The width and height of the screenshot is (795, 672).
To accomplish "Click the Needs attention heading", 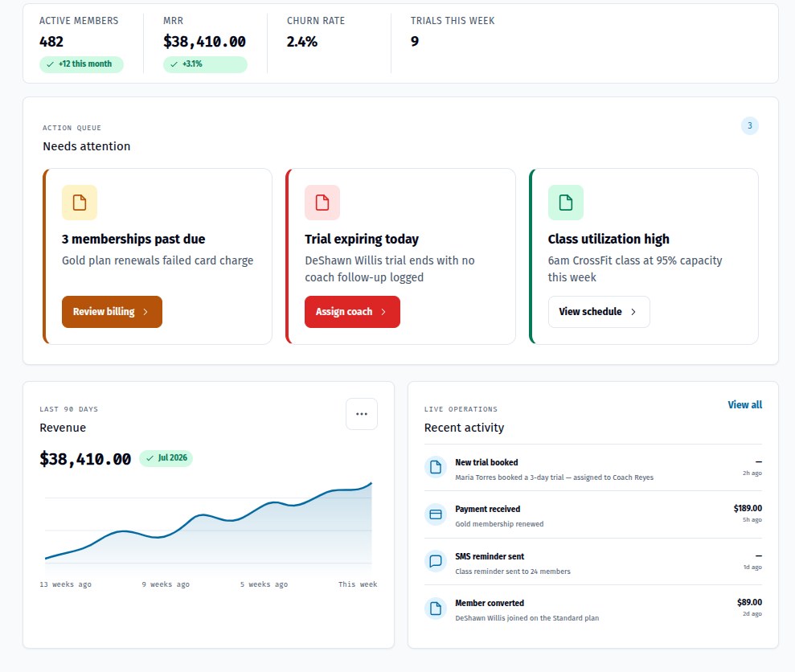I will [87, 146].
